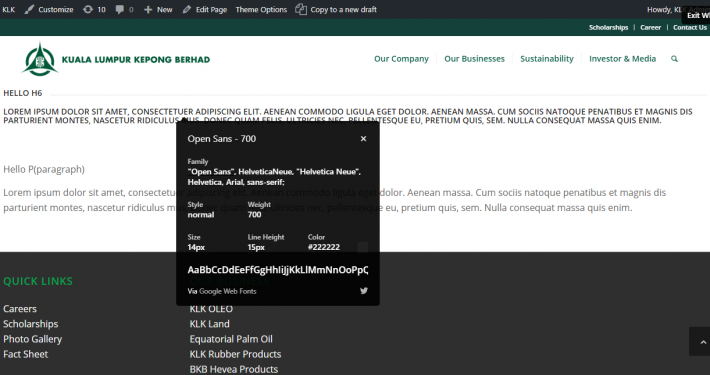This screenshot has width=710, height=375.
Task: Open the Equatorial Palm Oil link
Action: (231, 339)
